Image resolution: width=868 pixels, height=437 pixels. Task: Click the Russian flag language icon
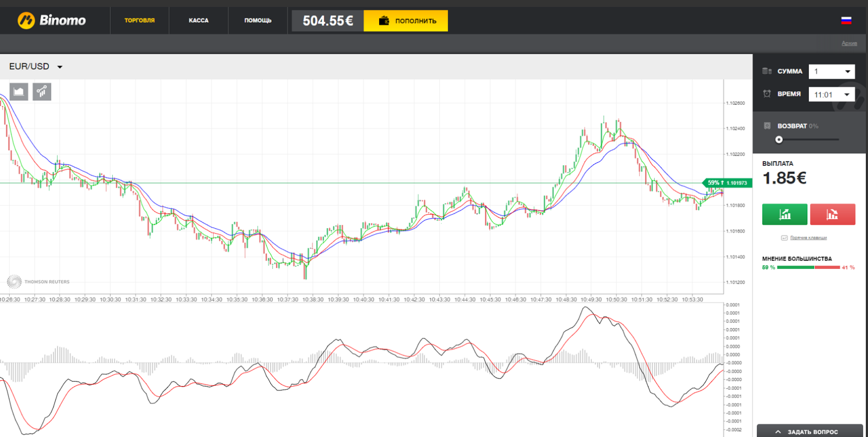846,21
